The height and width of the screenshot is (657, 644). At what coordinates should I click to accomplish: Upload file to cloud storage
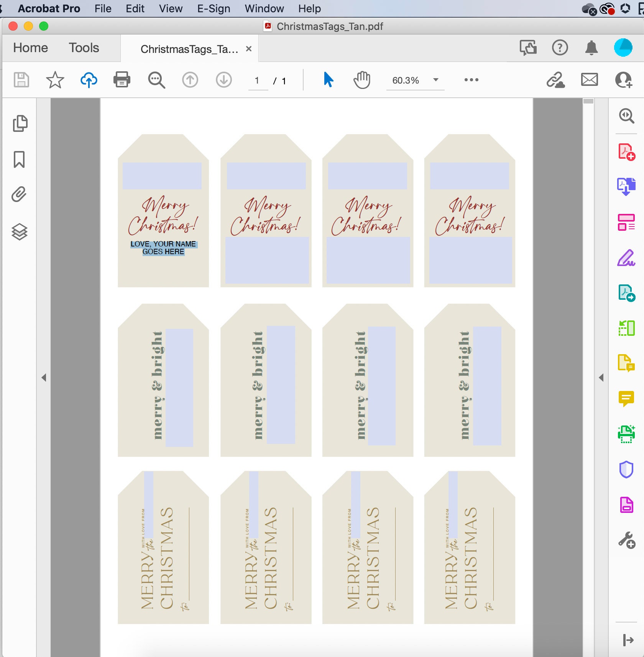click(89, 80)
